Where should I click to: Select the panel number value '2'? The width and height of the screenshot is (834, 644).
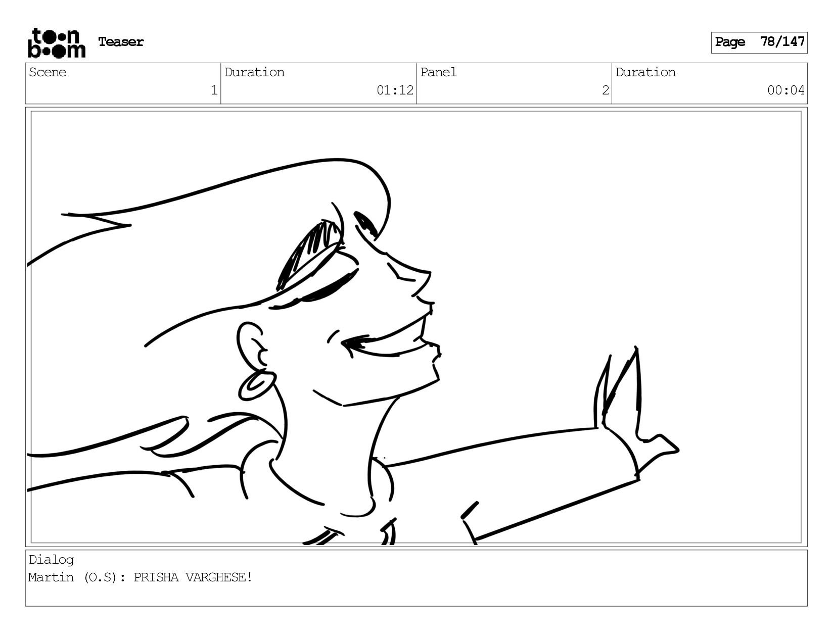click(x=605, y=90)
